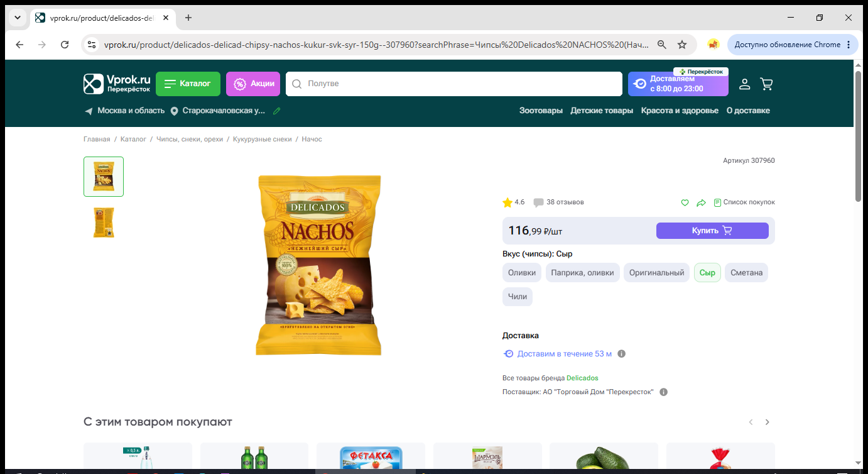Click the main Nachos product image
The height and width of the screenshot is (474, 868).
point(318,265)
